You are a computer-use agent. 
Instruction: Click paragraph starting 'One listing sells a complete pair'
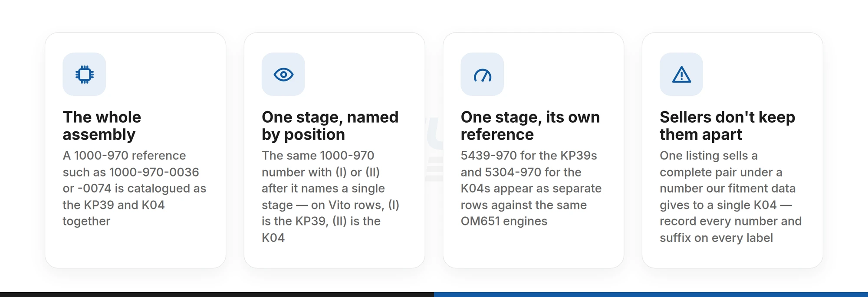731,196
